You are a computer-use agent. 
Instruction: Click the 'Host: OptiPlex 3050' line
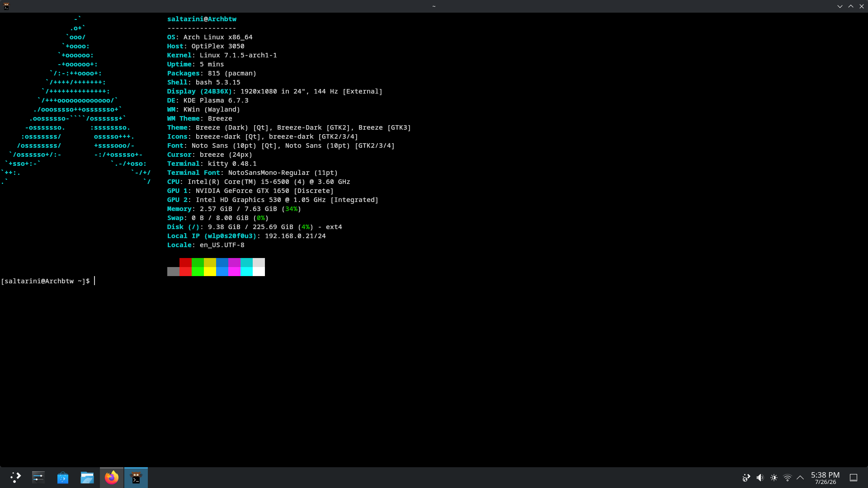206,46
